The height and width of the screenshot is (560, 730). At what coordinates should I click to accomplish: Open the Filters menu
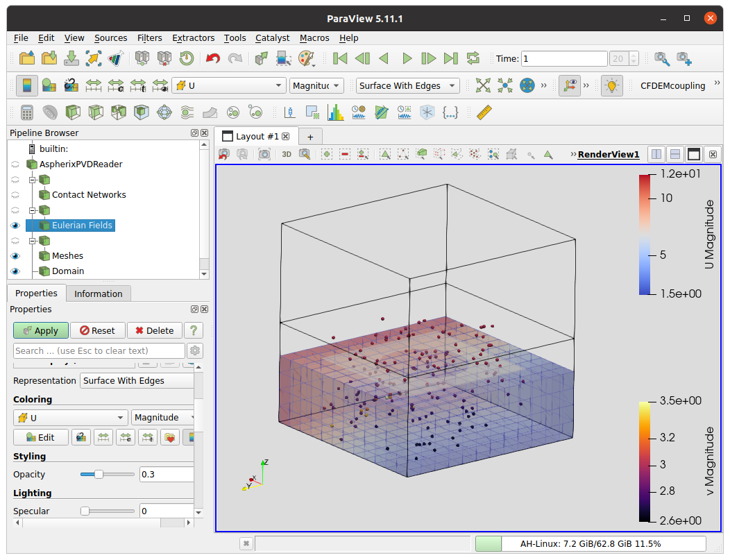click(149, 38)
